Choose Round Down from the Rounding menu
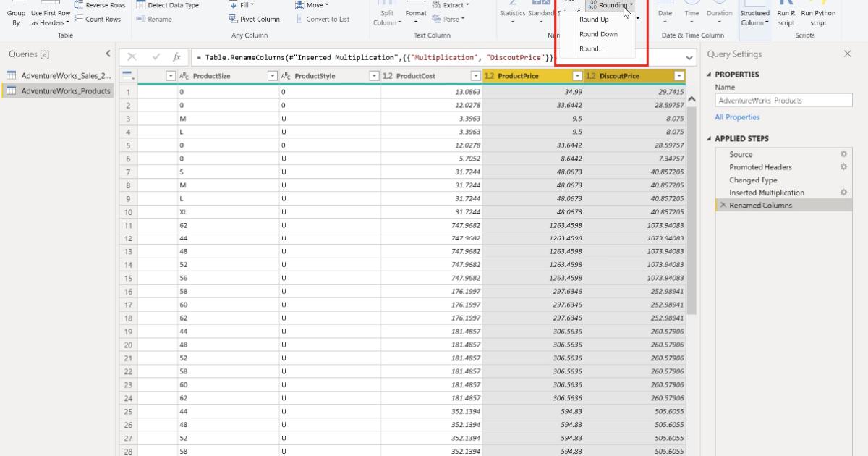The height and width of the screenshot is (456, 868). (x=598, y=33)
